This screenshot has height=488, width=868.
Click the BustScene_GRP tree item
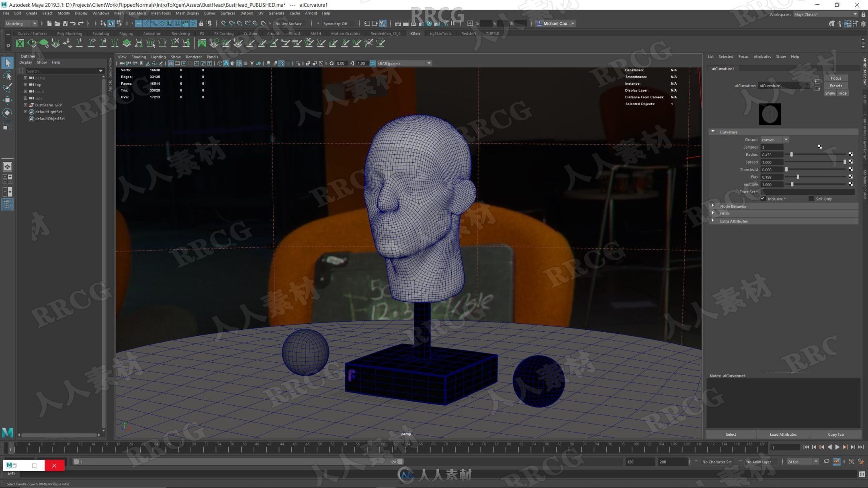[49, 105]
